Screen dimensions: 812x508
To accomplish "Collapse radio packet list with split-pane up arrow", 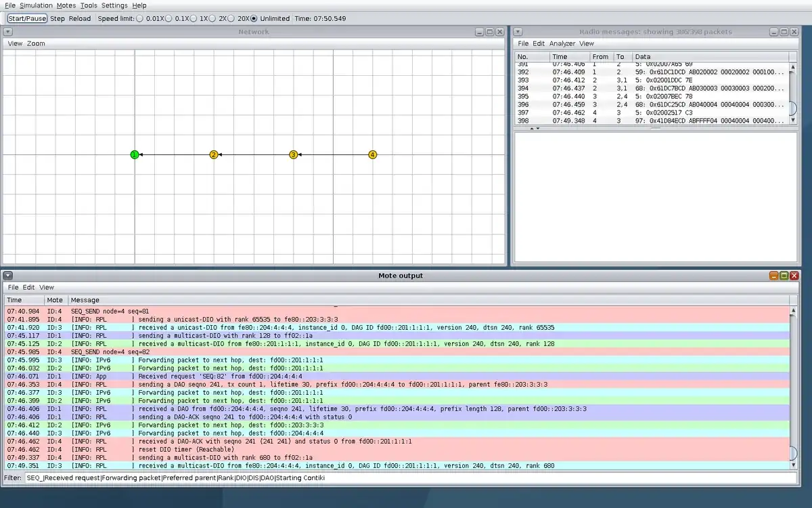I will 531,128.
